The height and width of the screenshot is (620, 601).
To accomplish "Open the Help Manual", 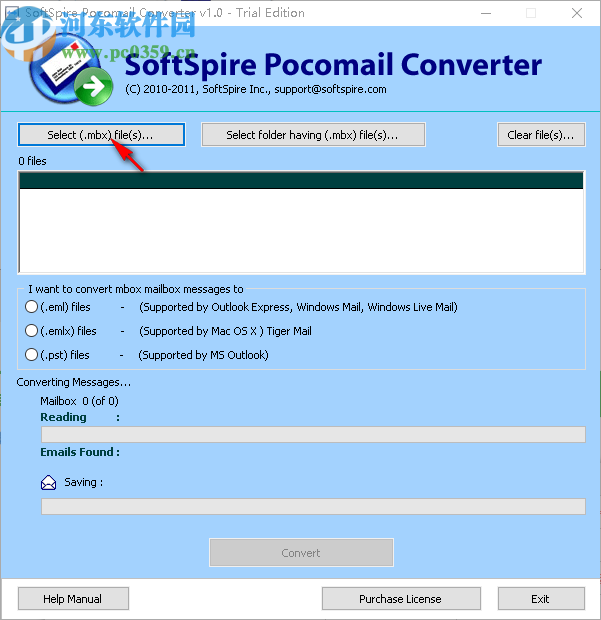I will point(73,599).
